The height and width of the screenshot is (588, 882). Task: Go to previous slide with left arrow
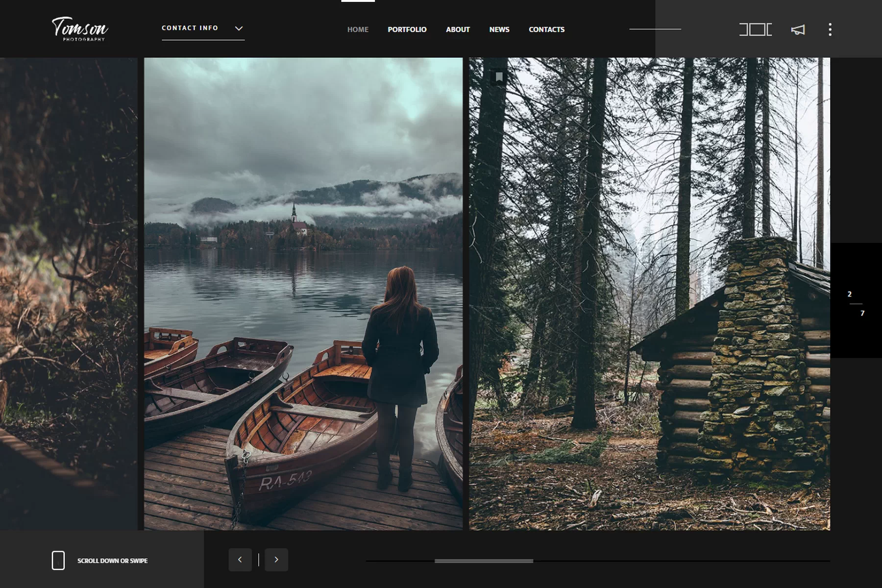(240, 560)
